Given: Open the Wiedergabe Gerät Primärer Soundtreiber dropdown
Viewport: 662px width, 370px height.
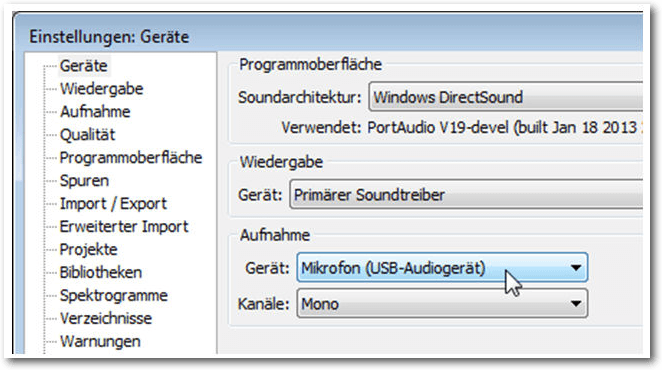Looking at the screenshot, I should click(x=466, y=195).
